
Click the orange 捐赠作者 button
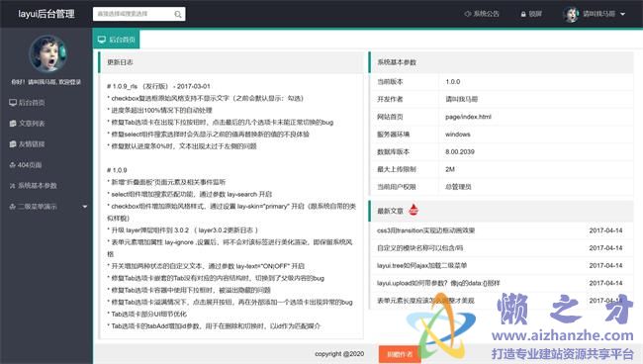400,354
